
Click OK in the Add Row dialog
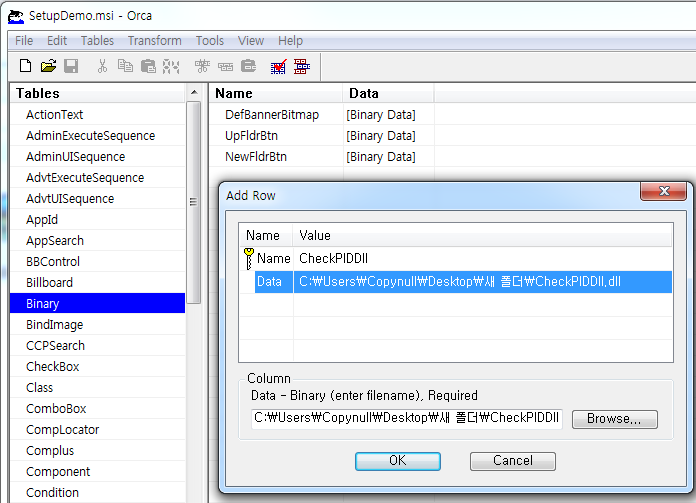point(398,461)
